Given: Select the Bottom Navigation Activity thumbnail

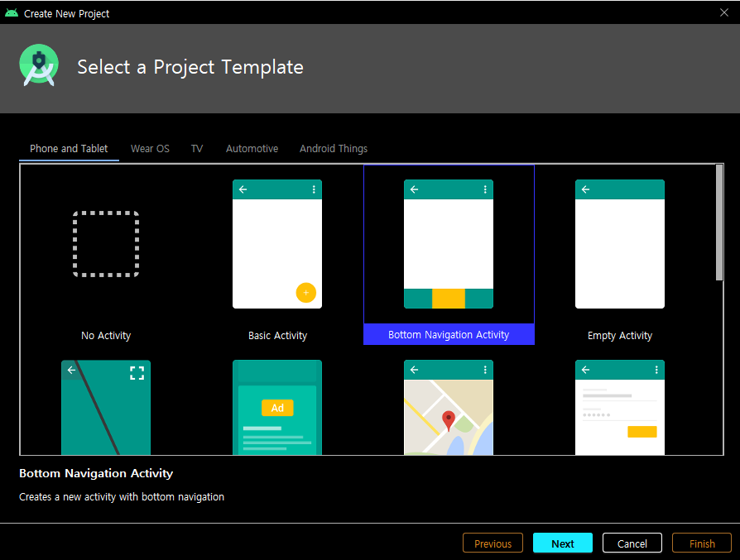Looking at the screenshot, I should point(449,244).
